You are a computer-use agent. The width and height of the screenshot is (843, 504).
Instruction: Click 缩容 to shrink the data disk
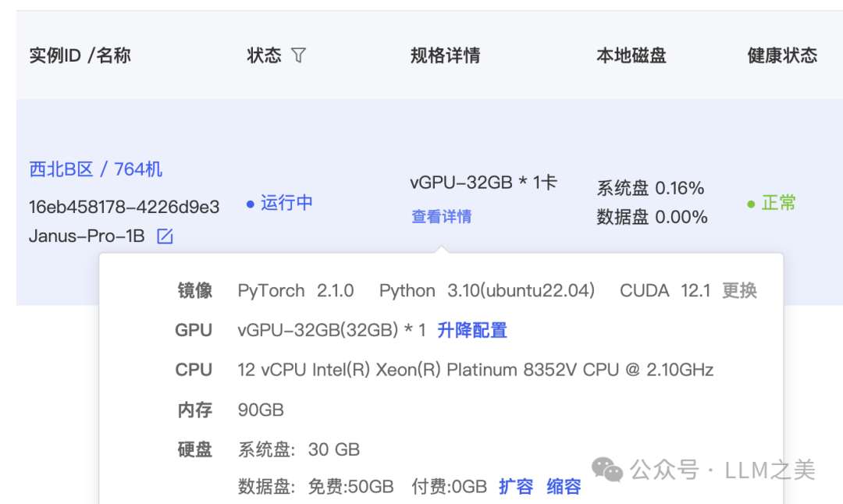click(564, 487)
